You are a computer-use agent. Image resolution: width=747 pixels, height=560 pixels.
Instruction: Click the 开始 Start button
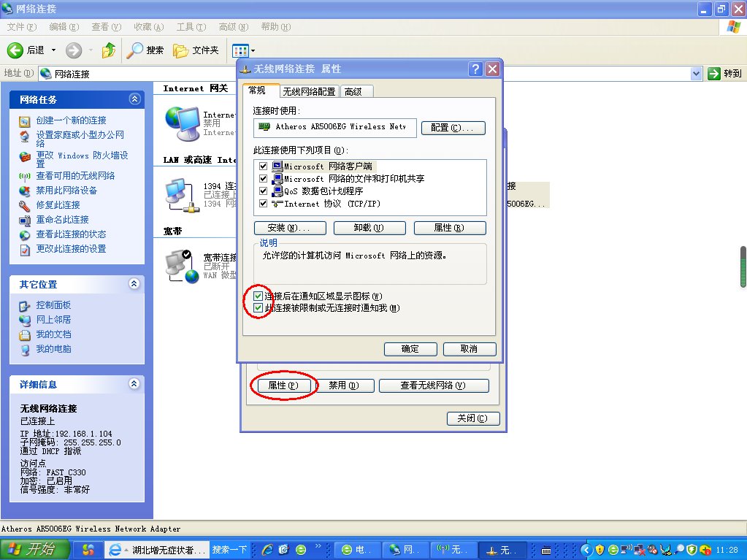(35, 550)
